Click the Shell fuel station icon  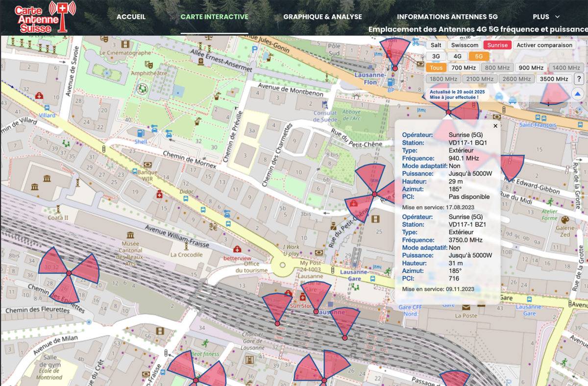[141, 133]
